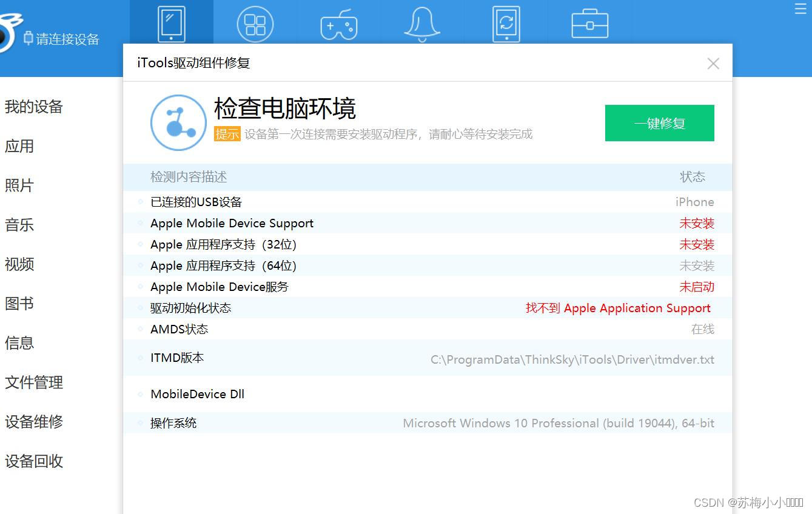Viewport: 812px width, 514px height.
Task: Open the hamburger menu at top right
Action: tap(800, 8)
